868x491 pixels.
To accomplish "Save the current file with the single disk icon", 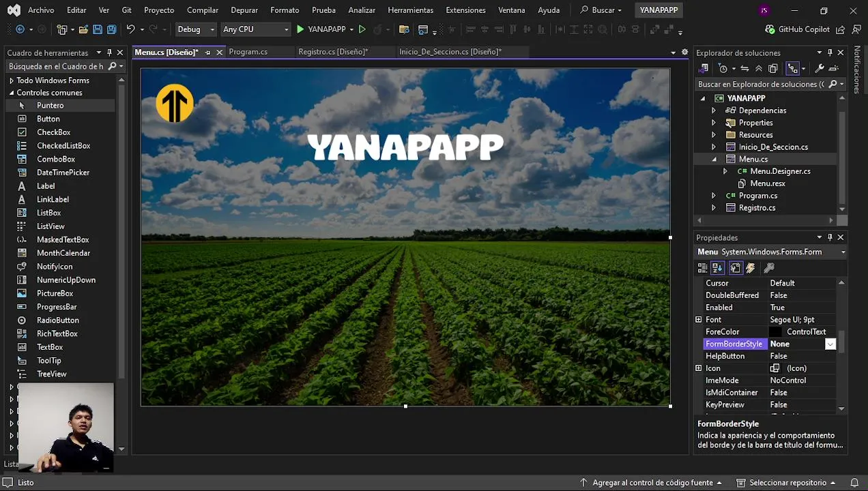I will point(97,29).
